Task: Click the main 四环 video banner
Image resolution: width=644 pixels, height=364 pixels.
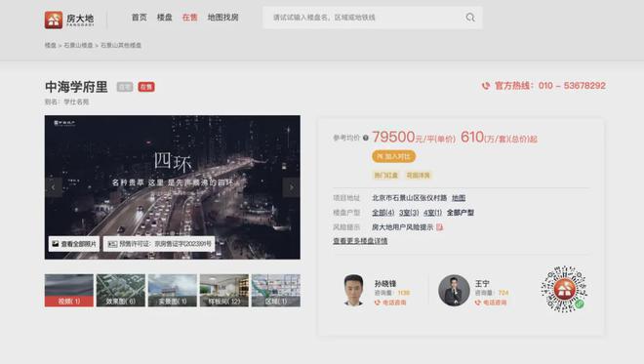Action: 173,187
